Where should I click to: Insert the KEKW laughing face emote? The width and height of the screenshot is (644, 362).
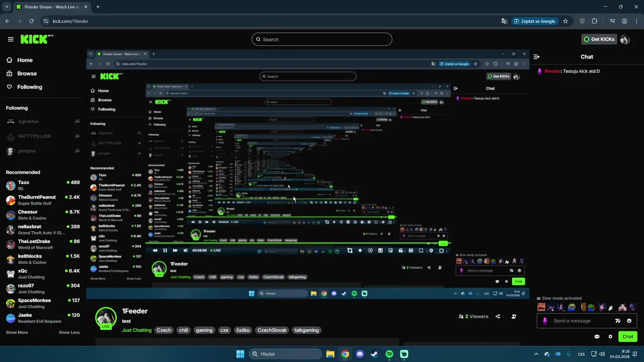pos(541,307)
